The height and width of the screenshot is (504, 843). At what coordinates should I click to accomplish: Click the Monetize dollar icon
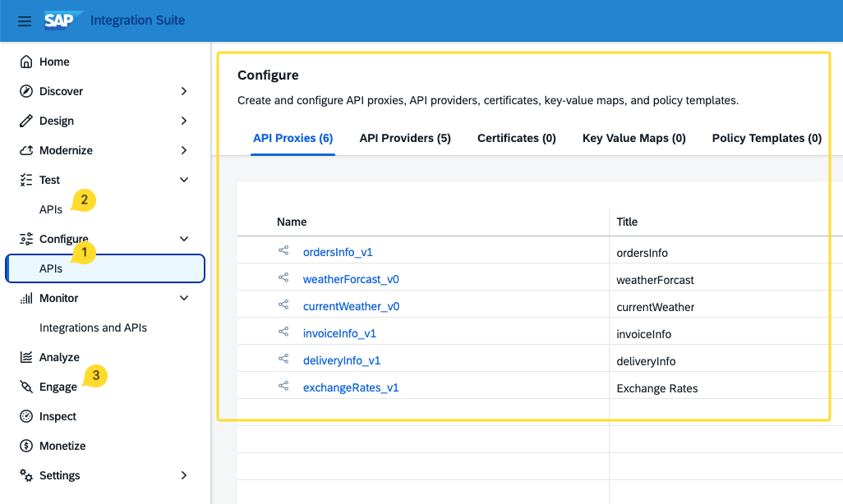(25, 446)
